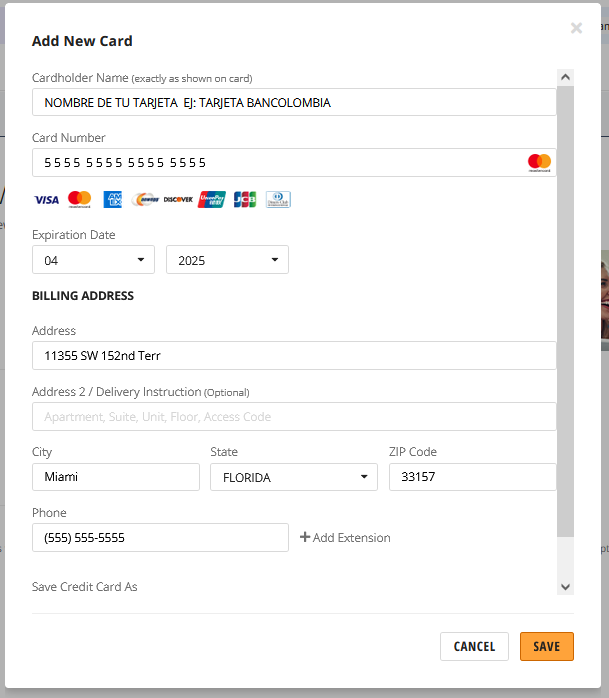The width and height of the screenshot is (609, 698).
Task: Click the plus icon beside Add Extension
Action: 305,537
